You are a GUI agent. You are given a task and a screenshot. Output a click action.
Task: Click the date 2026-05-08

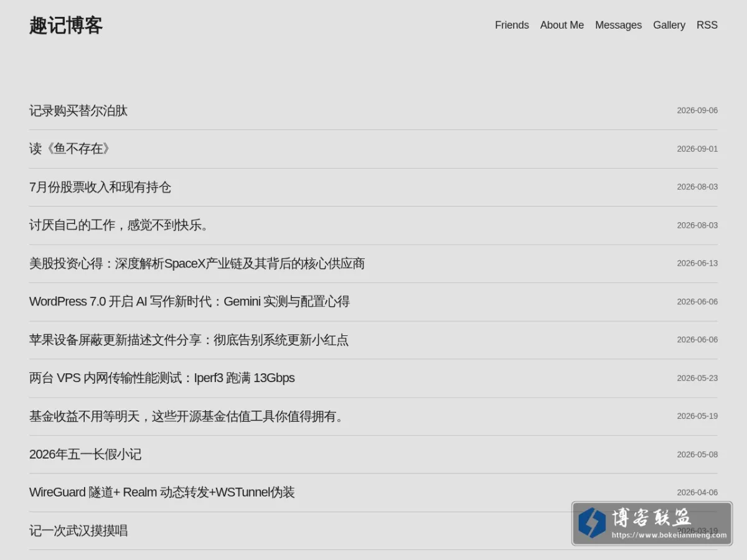(697, 455)
